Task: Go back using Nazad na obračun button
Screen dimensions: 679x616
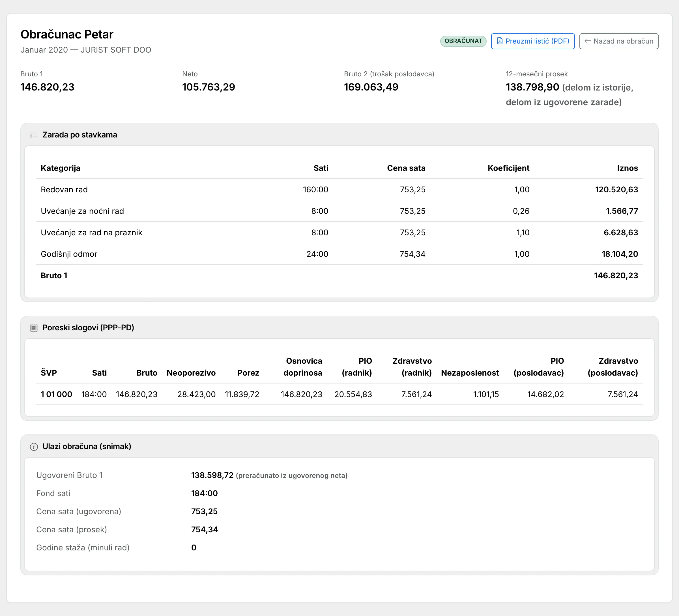Action: click(x=619, y=41)
